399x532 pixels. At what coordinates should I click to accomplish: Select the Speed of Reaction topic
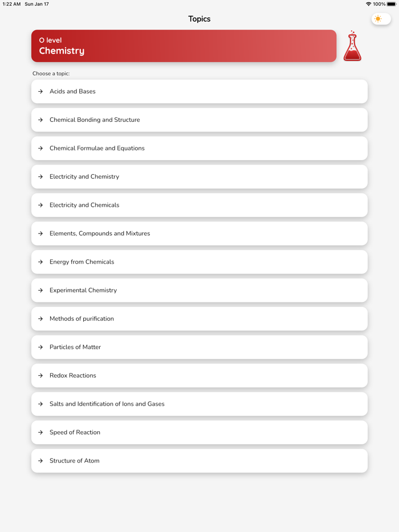point(199,432)
